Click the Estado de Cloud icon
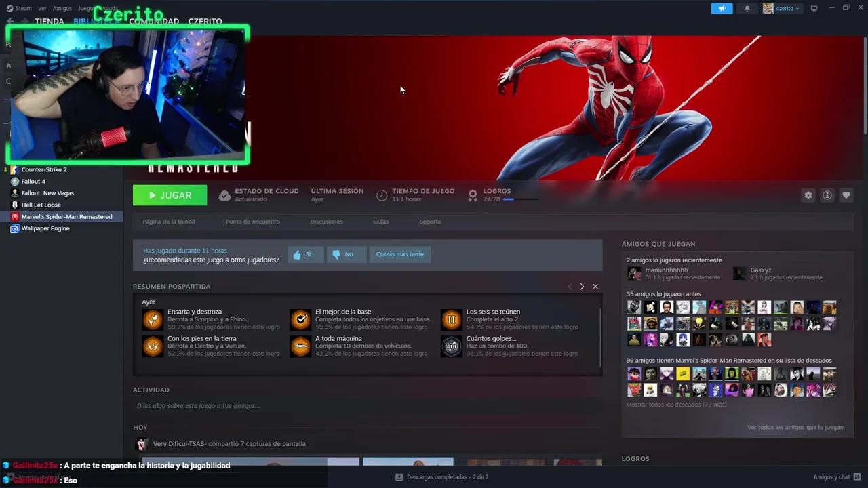The image size is (868, 488). click(224, 195)
